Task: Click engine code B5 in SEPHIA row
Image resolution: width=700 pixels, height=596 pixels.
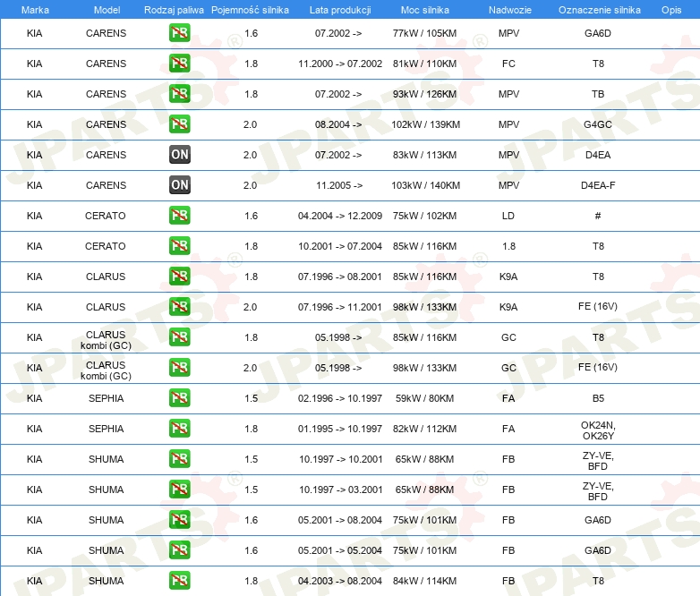Action: pos(598,398)
